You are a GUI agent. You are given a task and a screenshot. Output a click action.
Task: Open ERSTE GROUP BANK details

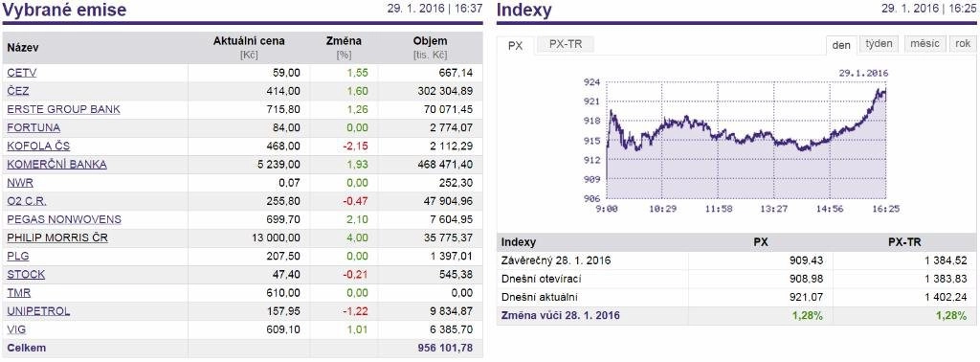[64, 109]
